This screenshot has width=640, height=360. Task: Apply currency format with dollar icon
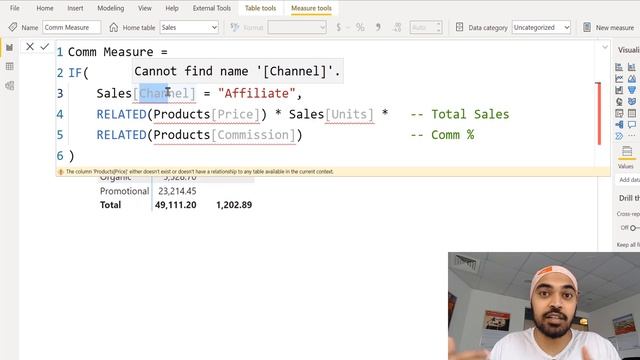point(338,27)
